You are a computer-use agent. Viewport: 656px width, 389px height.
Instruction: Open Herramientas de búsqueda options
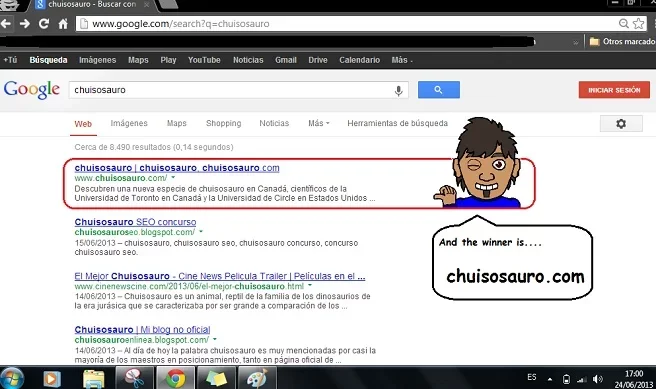pos(397,123)
